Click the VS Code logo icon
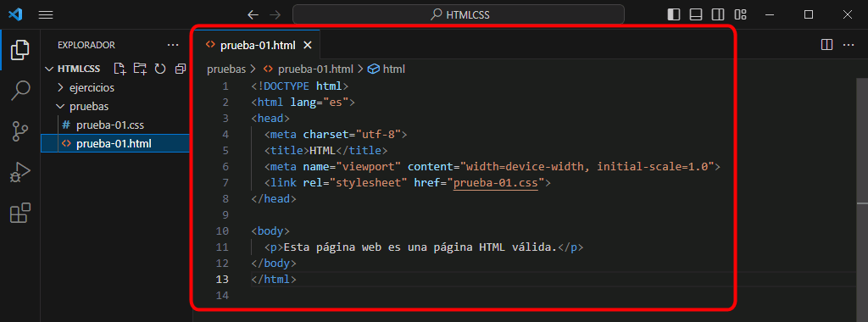The width and height of the screenshot is (868, 322). click(15, 14)
